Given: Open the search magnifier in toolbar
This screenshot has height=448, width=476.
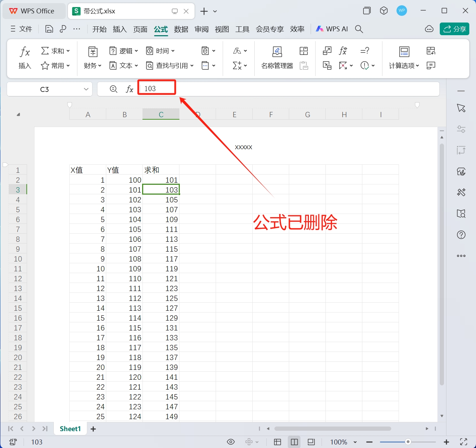Looking at the screenshot, I should pos(359,29).
